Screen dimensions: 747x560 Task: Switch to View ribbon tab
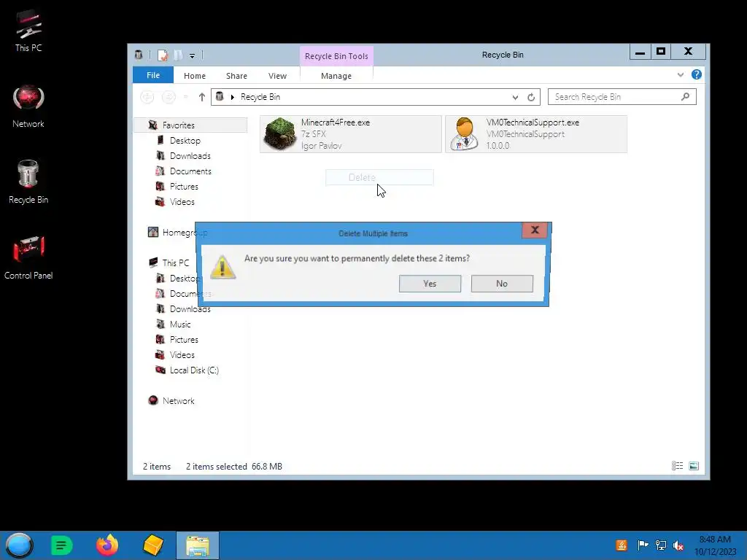click(277, 76)
